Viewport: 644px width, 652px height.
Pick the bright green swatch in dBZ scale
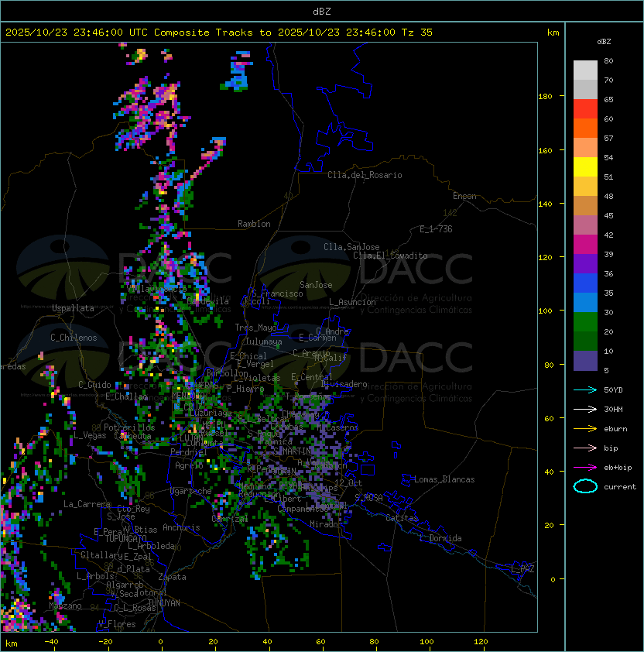(x=585, y=322)
